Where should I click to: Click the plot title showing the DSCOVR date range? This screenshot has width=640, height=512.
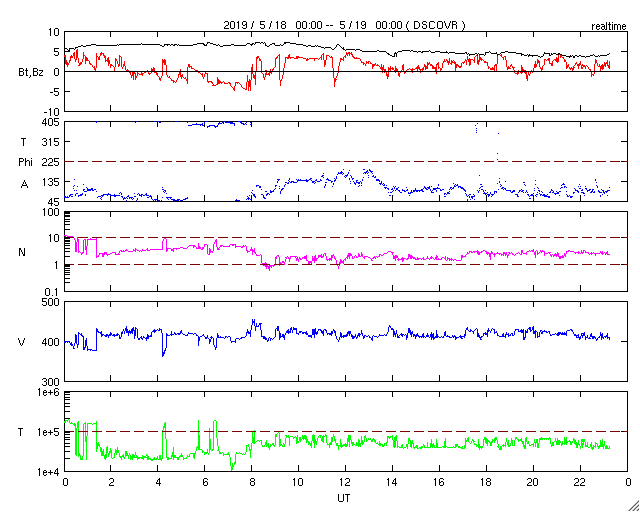pyautogui.click(x=344, y=25)
